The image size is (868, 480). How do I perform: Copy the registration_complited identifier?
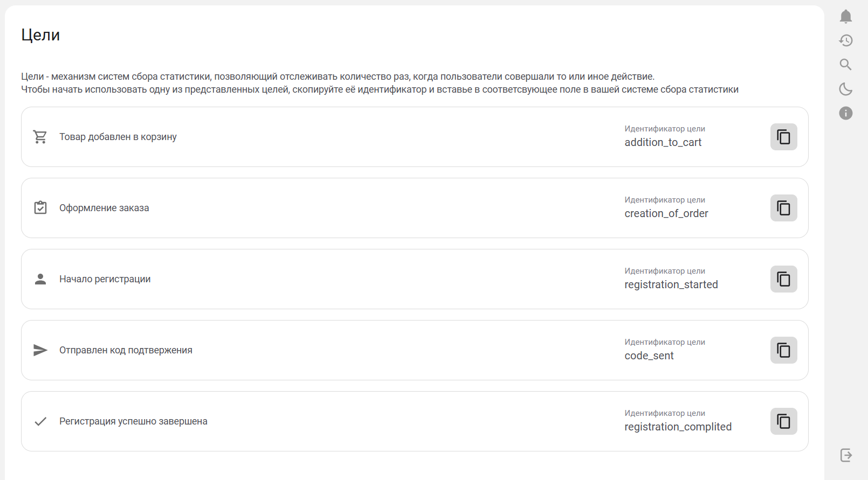click(783, 421)
